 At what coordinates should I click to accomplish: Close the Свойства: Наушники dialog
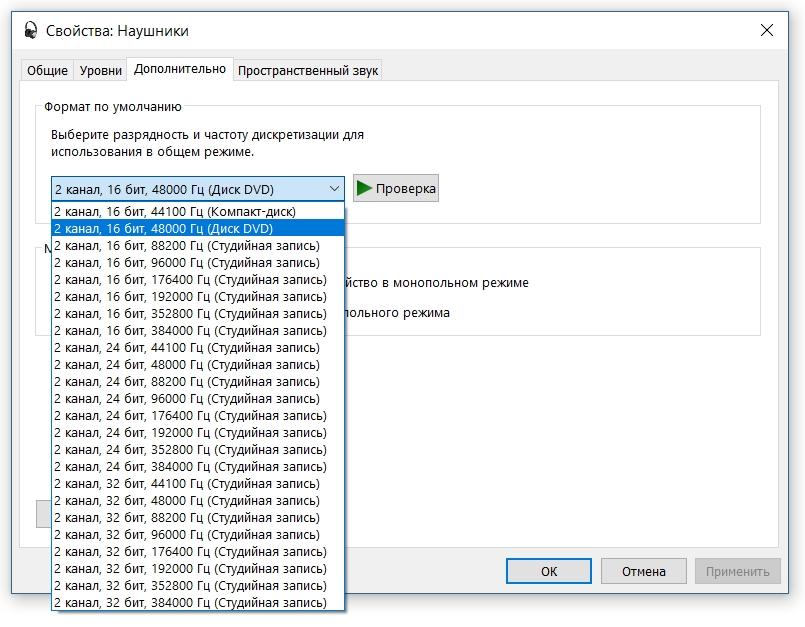(x=766, y=30)
